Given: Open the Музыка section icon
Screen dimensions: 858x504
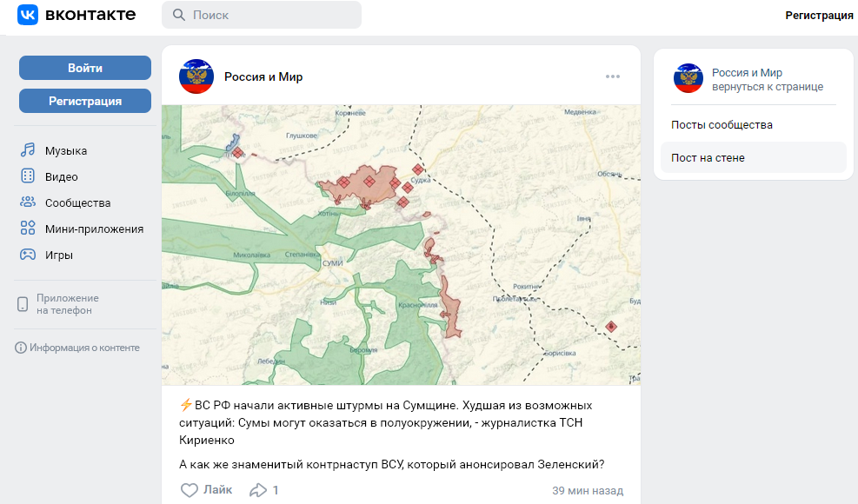Looking at the screenshot, I should pyautogui.click(x=28, y=150).
